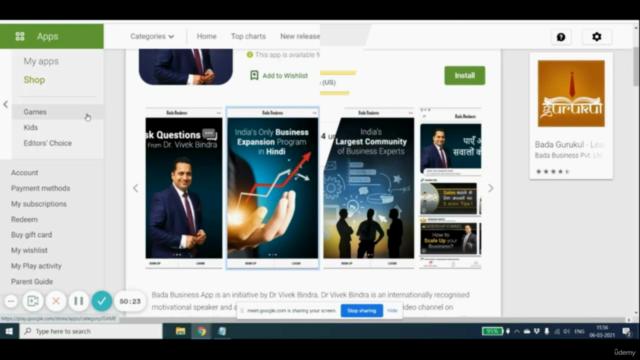Open Payment methods
This screenshot has width=640, height=360.
(x=40, y=188)
